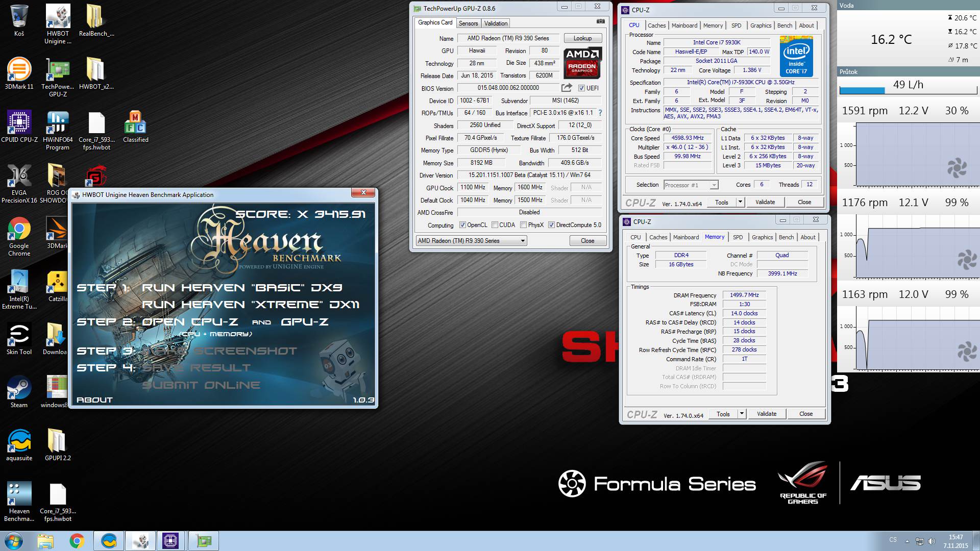Open About tab in lower CPU-Z window
The width and height of the screenshot is (980, 551).
(x=808, y=237)
